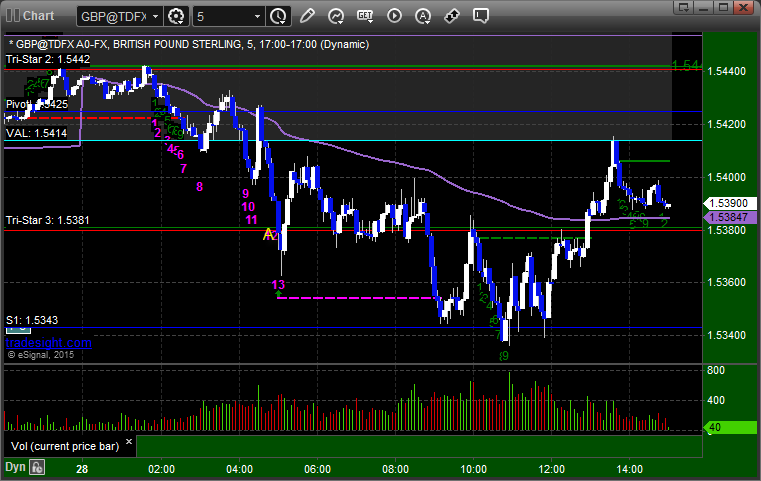The image size is (761, 481).
Task: Open the time template clock icon
Action: point(278,17)
